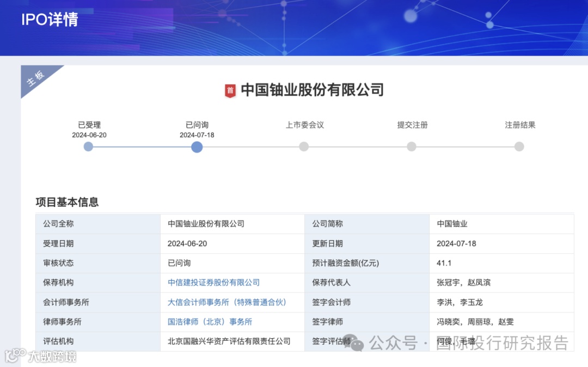Select the 已受理 timeline step dot
The height and width of the screenshot is (367, 588).
click(89, 146)
